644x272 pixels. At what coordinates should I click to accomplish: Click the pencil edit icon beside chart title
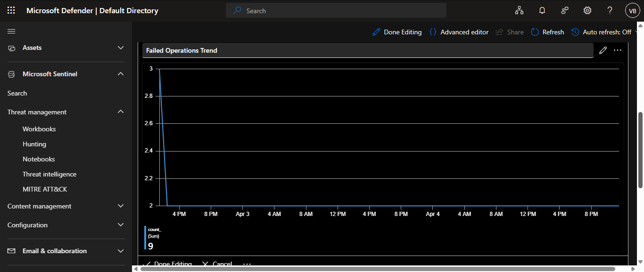coord(603,50)
